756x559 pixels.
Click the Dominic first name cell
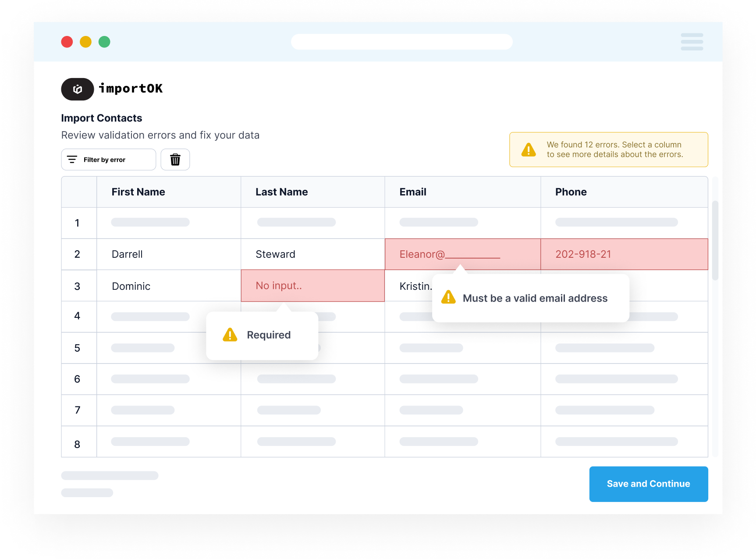click(x=169, y=286)
